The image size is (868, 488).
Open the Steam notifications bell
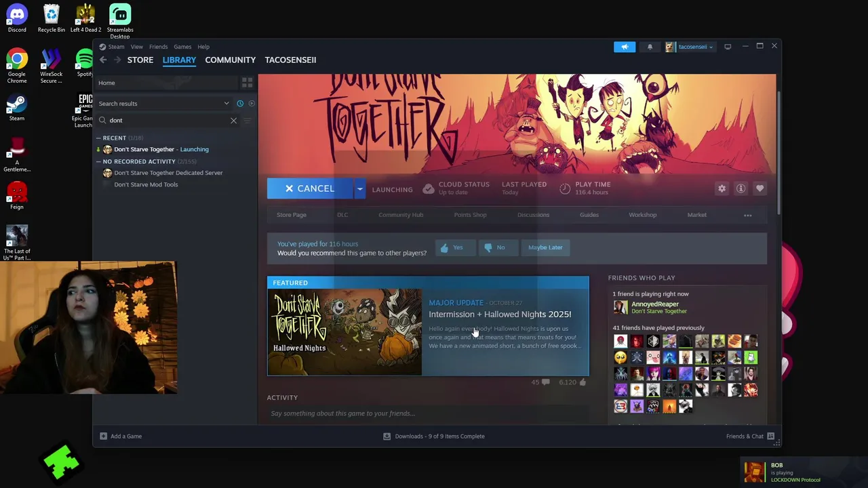pos(650,47)
